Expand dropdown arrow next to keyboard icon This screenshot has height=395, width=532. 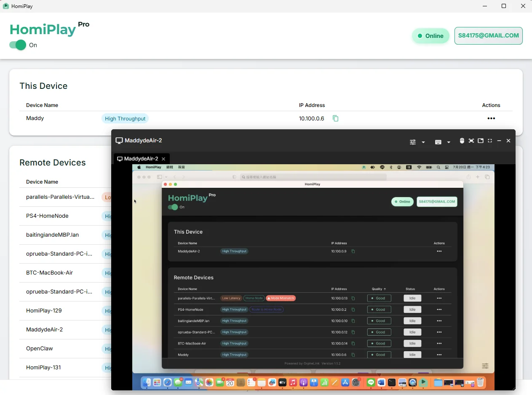pos(449,142)
